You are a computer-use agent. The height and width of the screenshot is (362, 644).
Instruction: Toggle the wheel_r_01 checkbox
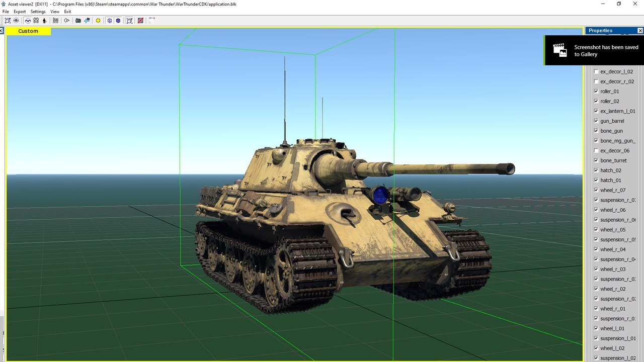tap(596, 309)
